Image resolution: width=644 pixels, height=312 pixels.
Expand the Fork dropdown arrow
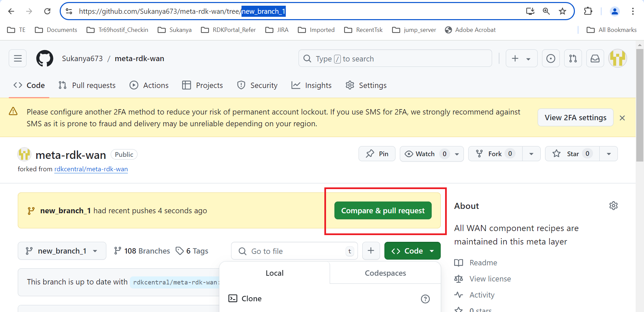click(x=531, y=154)
